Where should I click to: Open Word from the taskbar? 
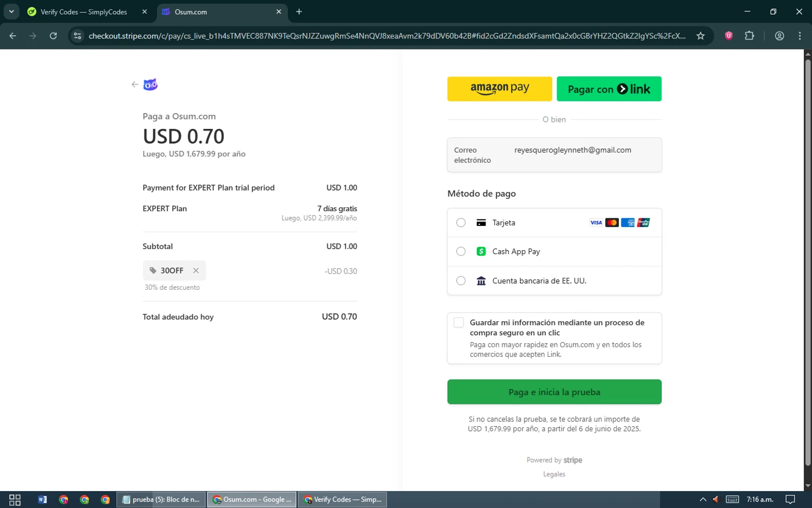(42, 499)
